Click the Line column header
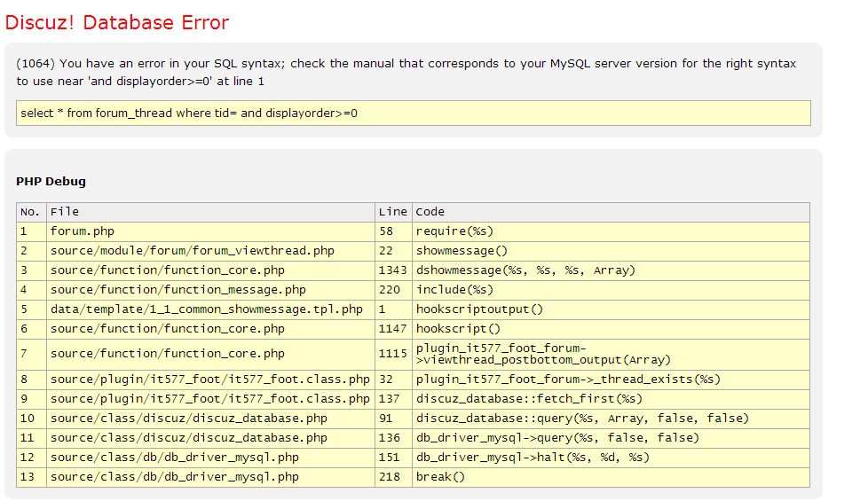Image resolution: width=868 pixels, height=501 pixels. click(393, 212)
